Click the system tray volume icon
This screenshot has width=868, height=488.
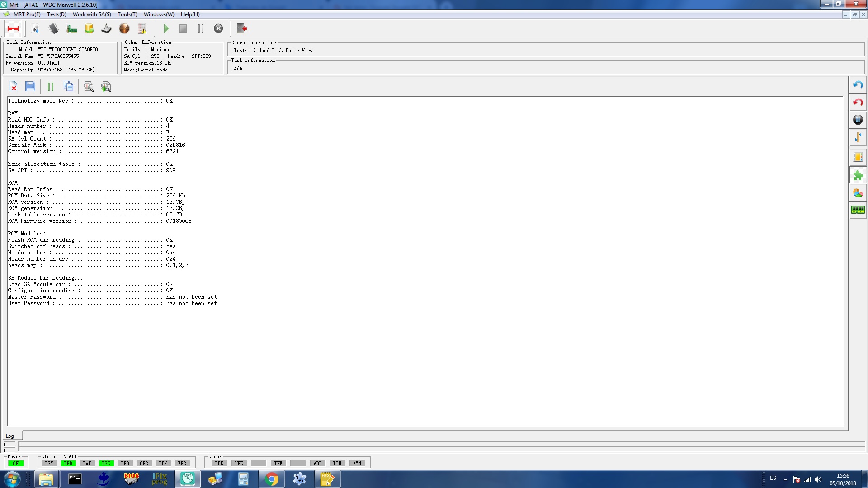[818, 479]
